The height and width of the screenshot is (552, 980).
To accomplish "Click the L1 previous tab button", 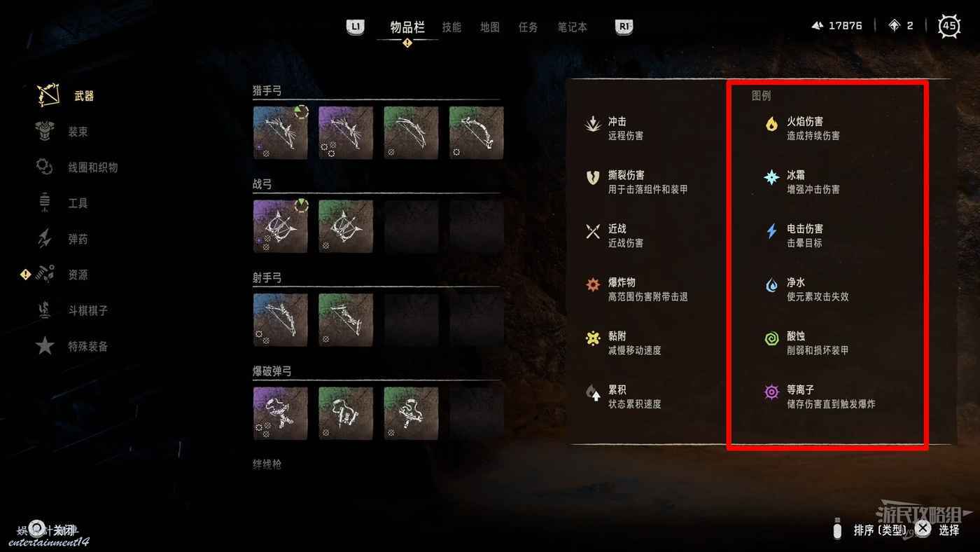I will [x=356, y=27].
